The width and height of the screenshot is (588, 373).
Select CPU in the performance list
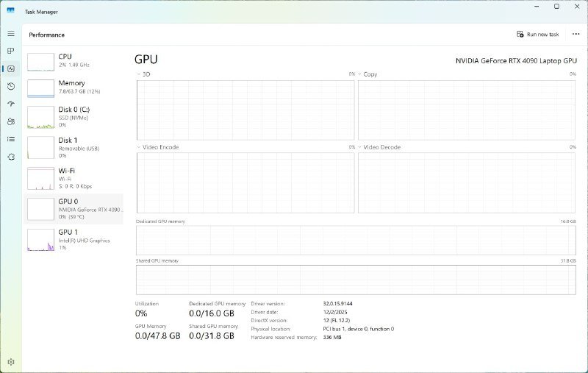75,60
